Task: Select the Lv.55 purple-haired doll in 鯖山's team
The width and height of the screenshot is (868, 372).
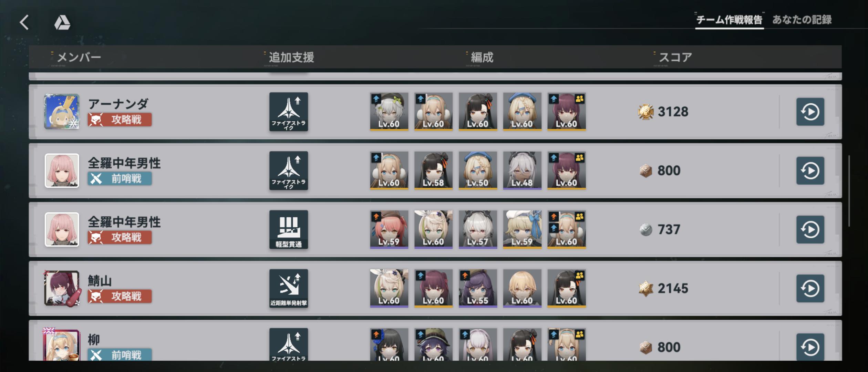Action: [x=478, y=288]
